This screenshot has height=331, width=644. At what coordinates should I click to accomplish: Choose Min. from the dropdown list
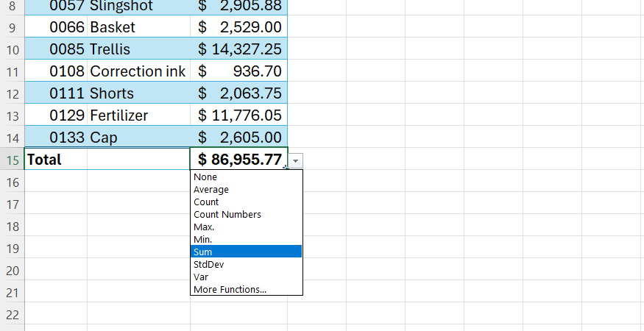[246, 239]
